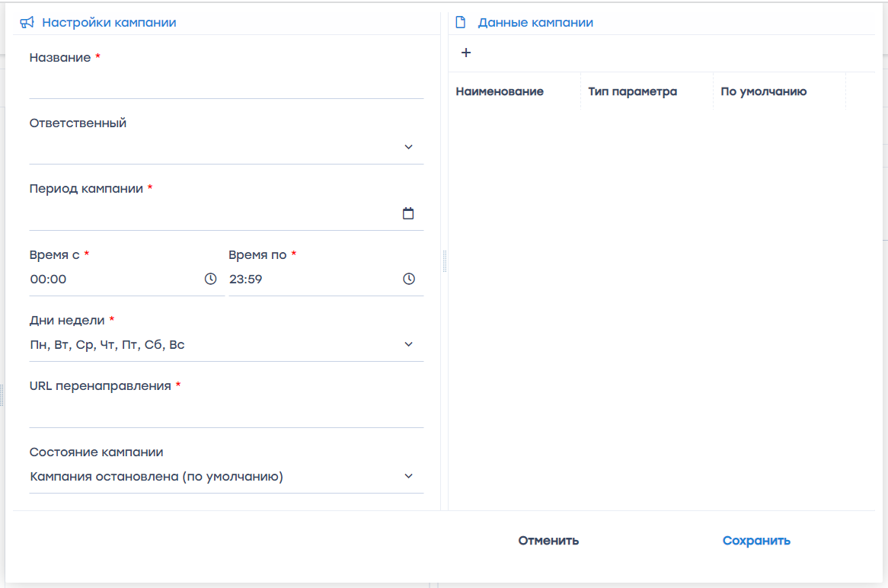Open the calendar picker for Период кампании
888x588 pixels.
tap(408, 213)
